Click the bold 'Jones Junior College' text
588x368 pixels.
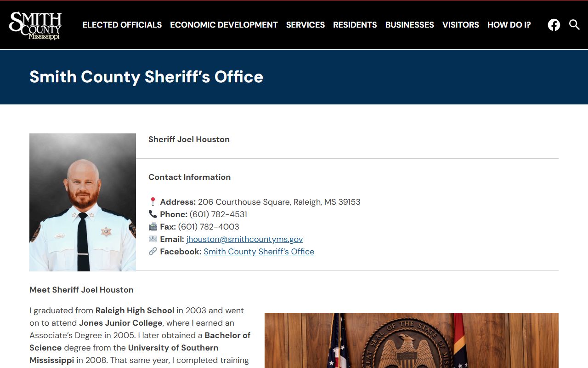pyautogui.click(x=121, y=323)
